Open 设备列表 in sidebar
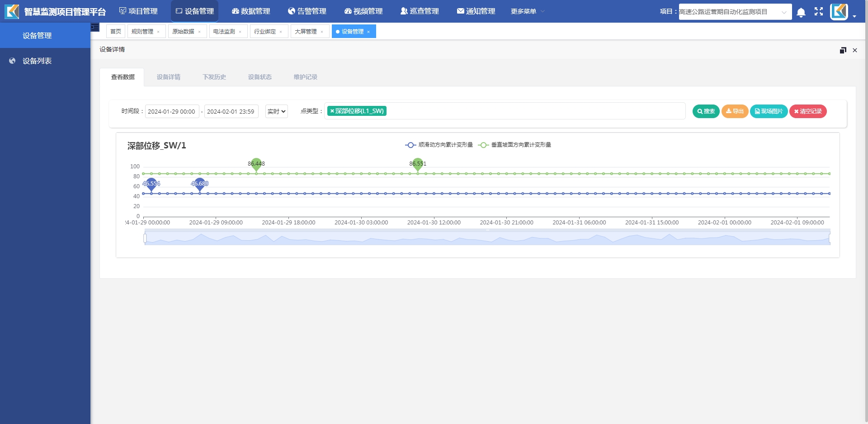The image size is (868, 424). tap(37, 61)
